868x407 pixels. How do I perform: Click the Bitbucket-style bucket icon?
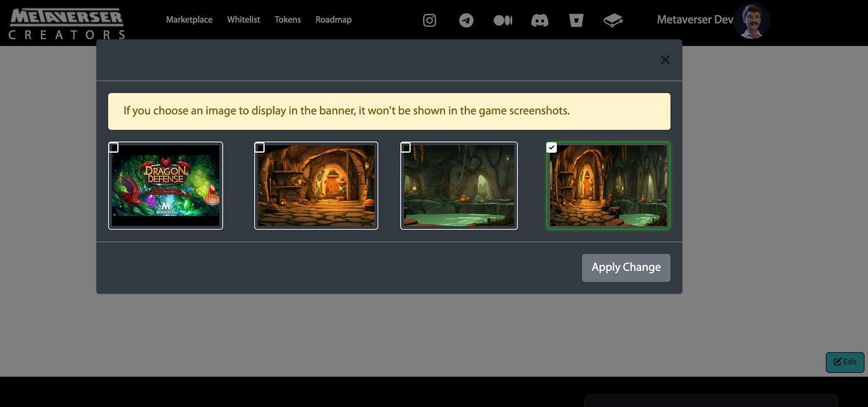pyautogui.click(x=577, y=20)
